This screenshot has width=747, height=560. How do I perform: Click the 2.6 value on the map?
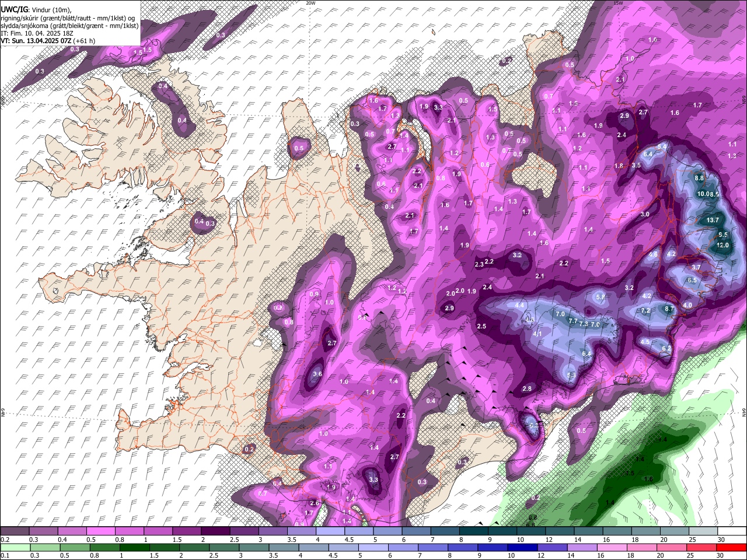314,503
